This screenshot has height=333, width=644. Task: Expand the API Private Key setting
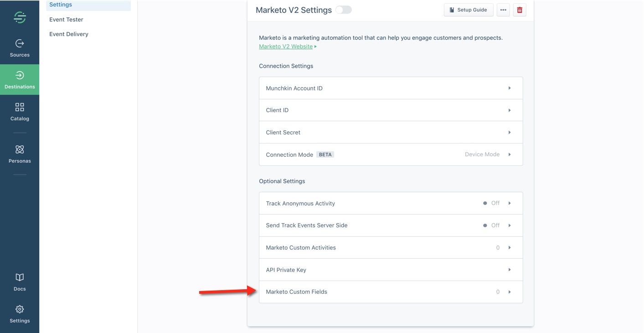pos(391,270)
